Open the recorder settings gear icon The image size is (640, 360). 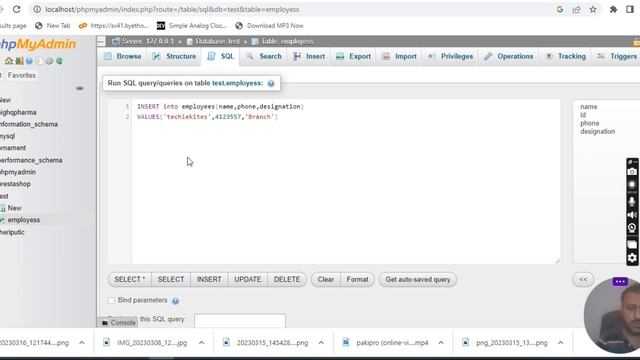[632, 258]
